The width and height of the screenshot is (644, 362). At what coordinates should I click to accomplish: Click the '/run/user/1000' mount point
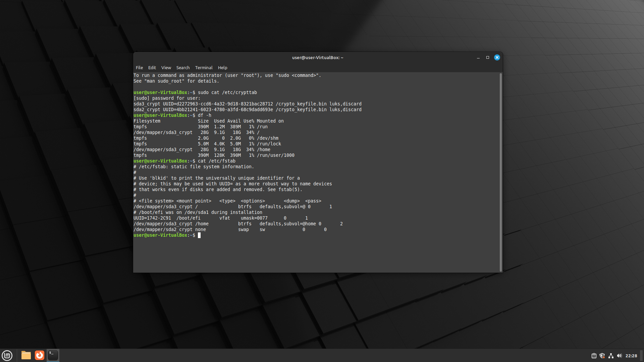point(276,155)
